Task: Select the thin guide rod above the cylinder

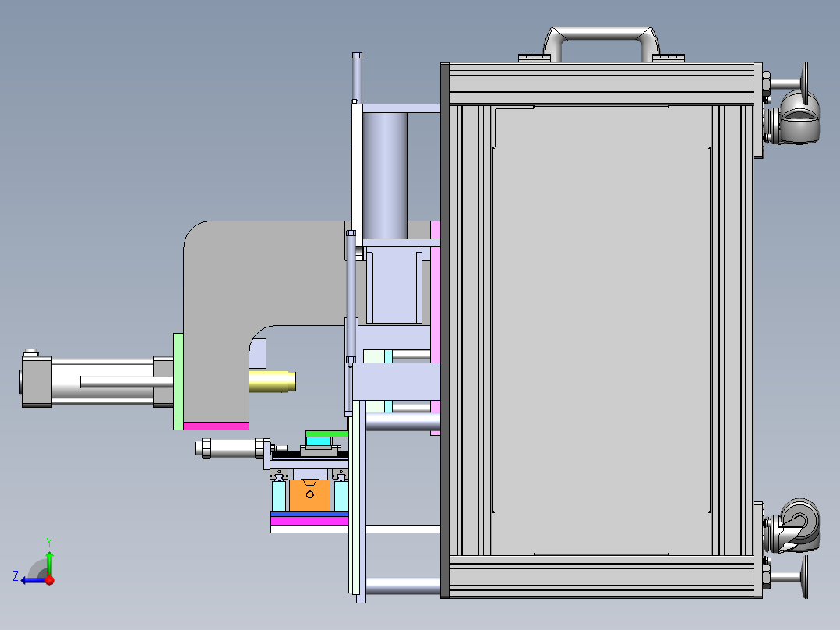Action: [358, 76]
